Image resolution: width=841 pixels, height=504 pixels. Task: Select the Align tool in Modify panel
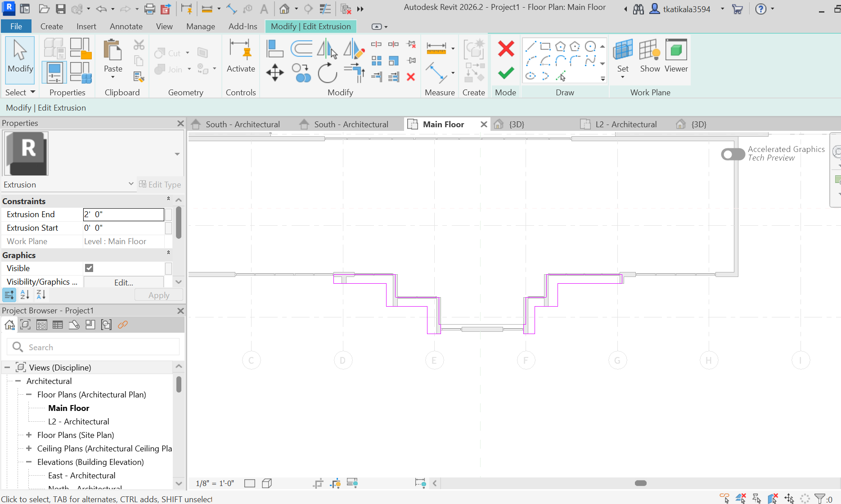tap(274, 49)
